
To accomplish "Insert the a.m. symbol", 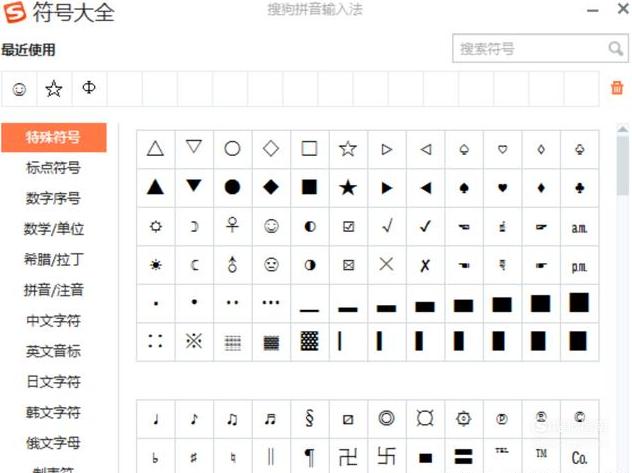I will (x=579, y=226).
